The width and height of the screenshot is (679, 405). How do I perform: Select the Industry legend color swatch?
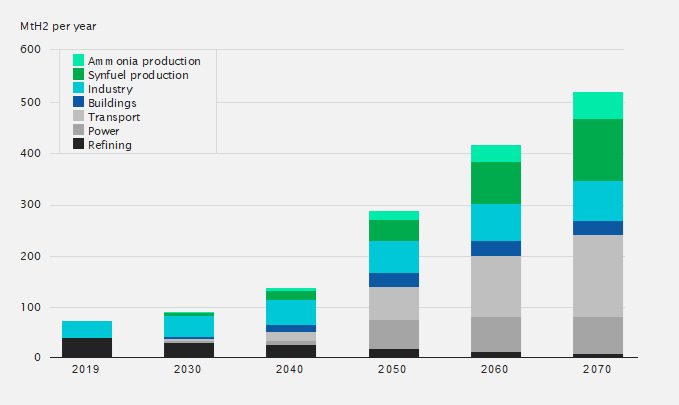[x=79, y=89]
